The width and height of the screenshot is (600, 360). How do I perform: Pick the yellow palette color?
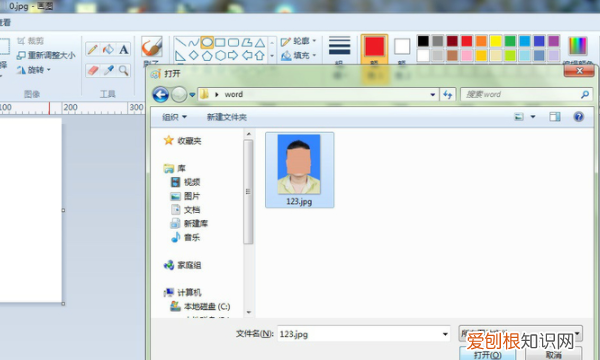[x=496, y=41]
